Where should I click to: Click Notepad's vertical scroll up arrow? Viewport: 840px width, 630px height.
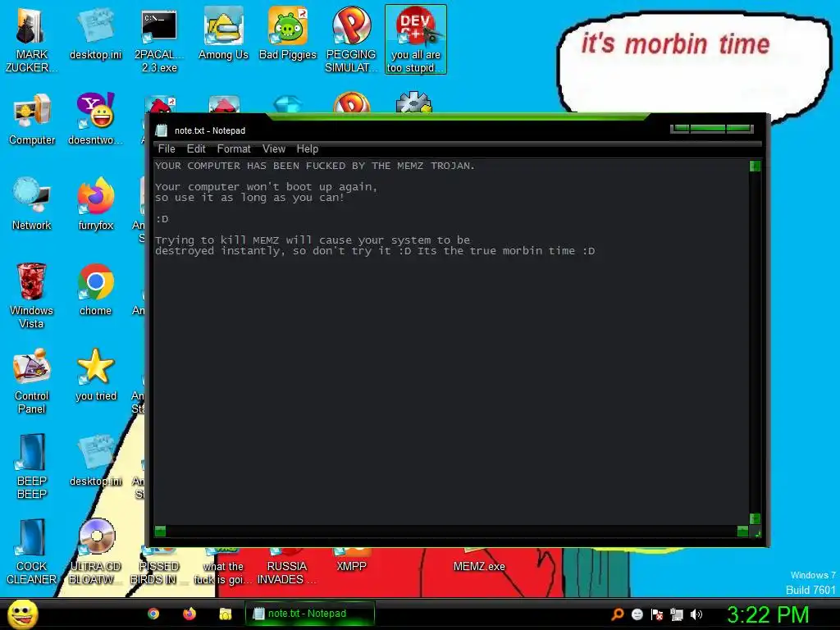(755, 166)
